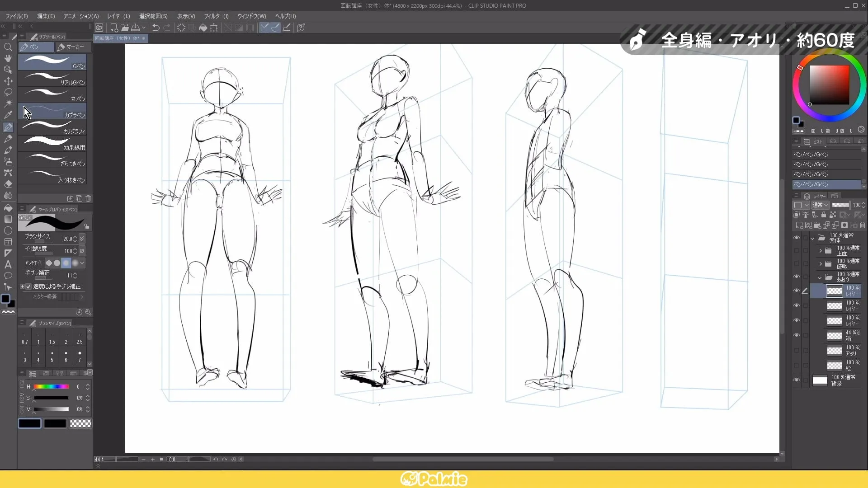Image resolution: width=868 pixels, height=488 pixels.
Task: Choose the 効果線用 subtool
Action: [x=52, y=143]
